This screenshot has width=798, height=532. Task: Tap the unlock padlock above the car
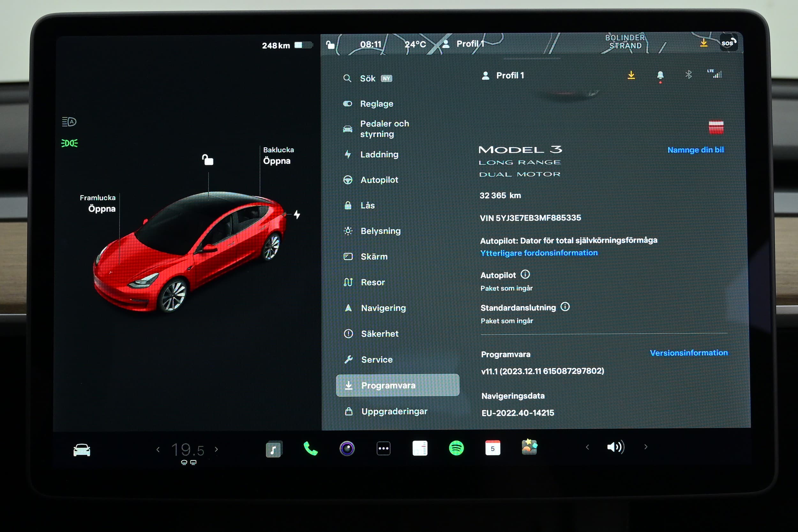[x=208, y=160]
